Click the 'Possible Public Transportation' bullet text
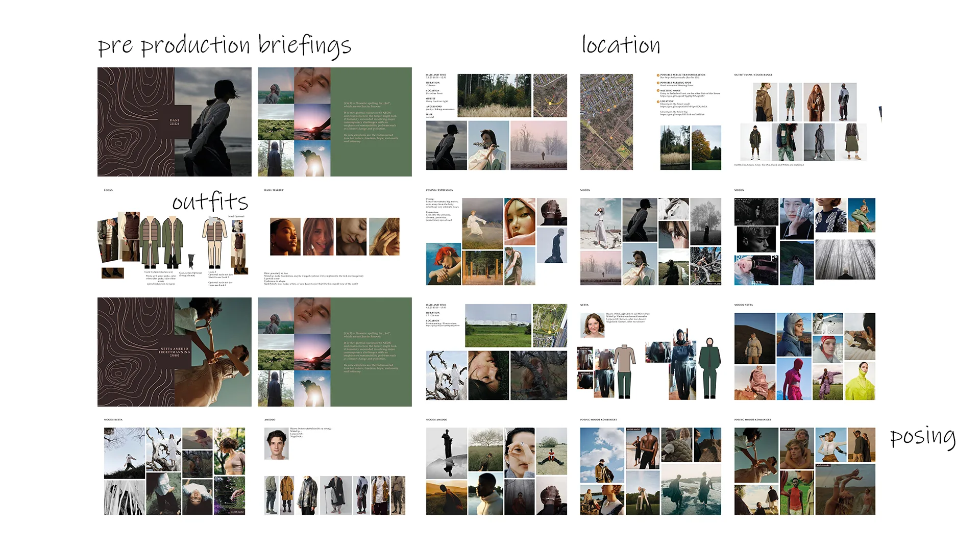Viewport: 980px width, 551px height. (x=682, y=75)
